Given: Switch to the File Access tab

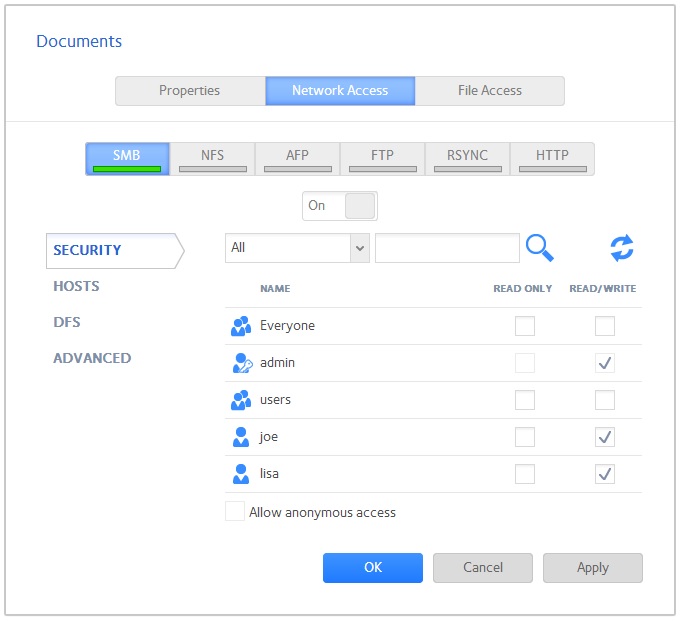Looking at the screenshot, I should tap(489, 91).
